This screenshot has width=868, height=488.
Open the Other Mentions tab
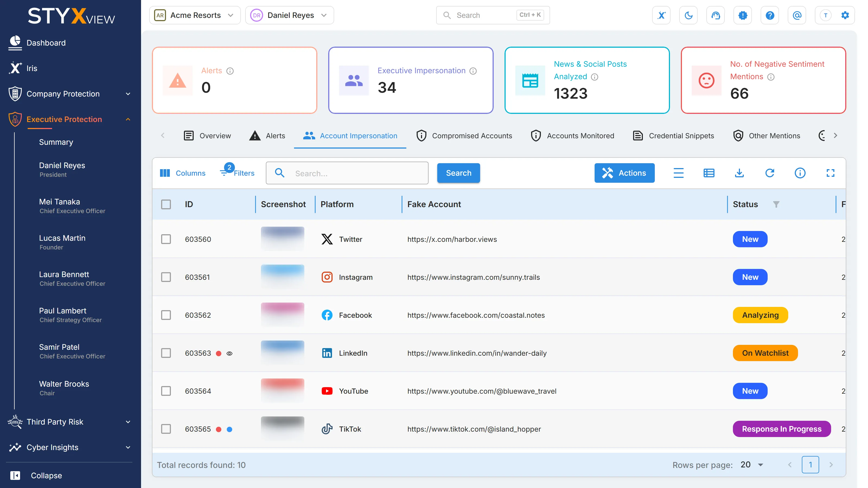pos(767,136)
